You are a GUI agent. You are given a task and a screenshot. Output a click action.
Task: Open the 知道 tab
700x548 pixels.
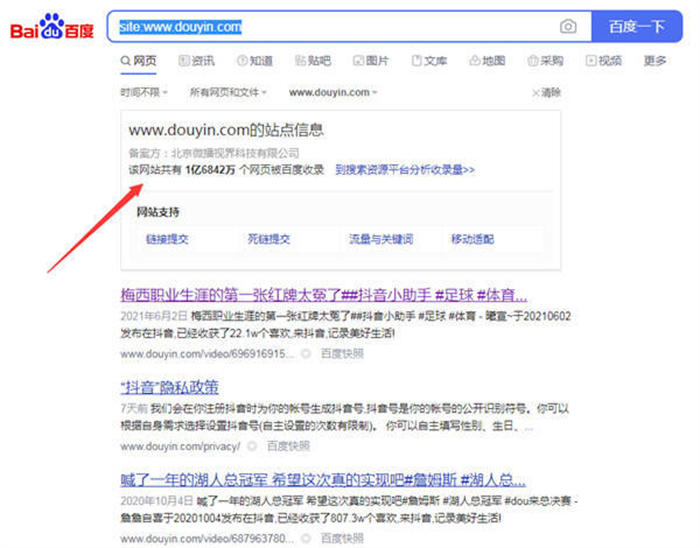[255, 61]
